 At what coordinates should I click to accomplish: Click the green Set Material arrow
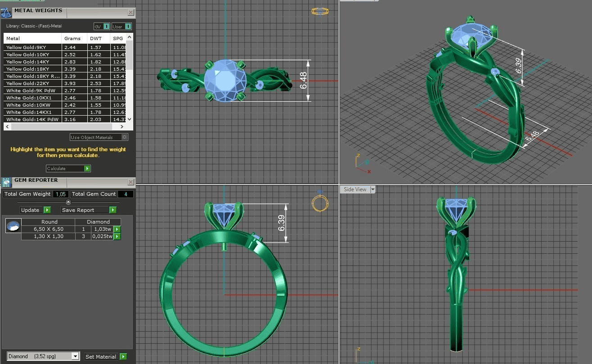click(123, 356)
